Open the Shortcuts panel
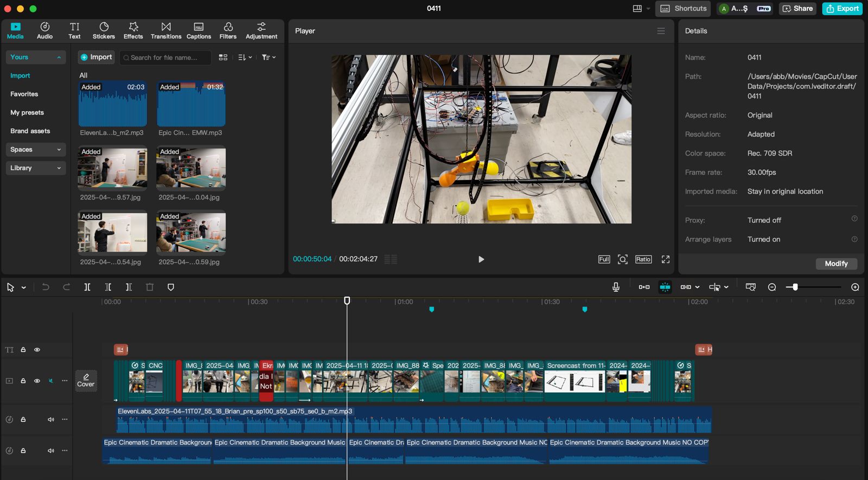 coord(683,8)
